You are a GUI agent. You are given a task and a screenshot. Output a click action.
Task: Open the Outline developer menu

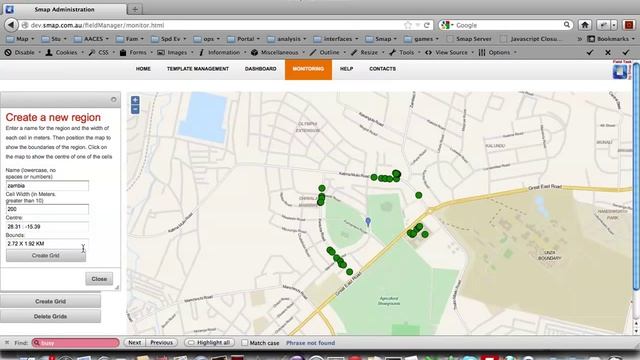click(327, 52)
